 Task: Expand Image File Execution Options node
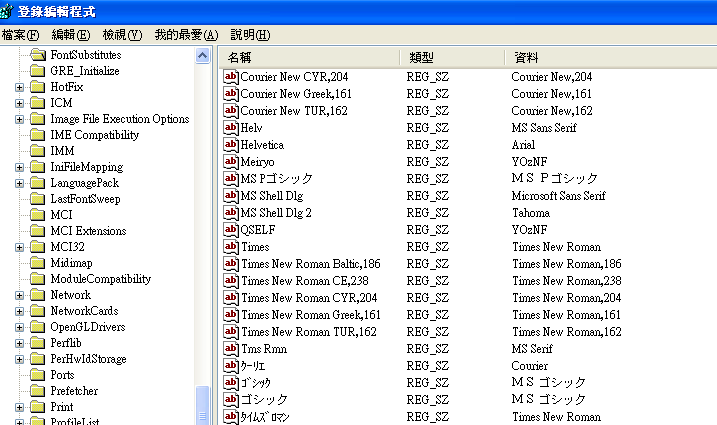[x=19, y=119]
